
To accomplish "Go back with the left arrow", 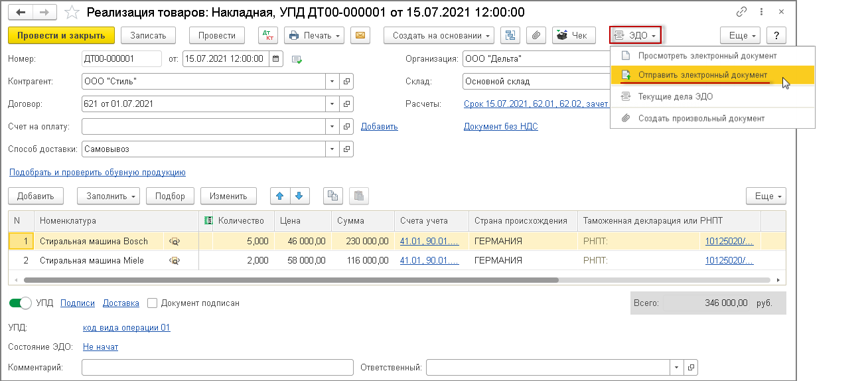I will pyautogui.click(x=22, y=12).
